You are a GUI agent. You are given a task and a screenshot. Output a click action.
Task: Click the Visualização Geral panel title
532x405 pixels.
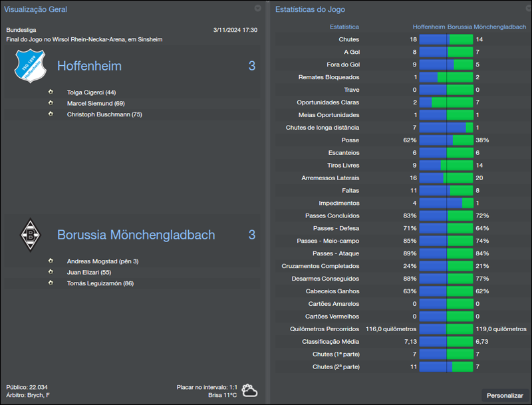(35, 9)
